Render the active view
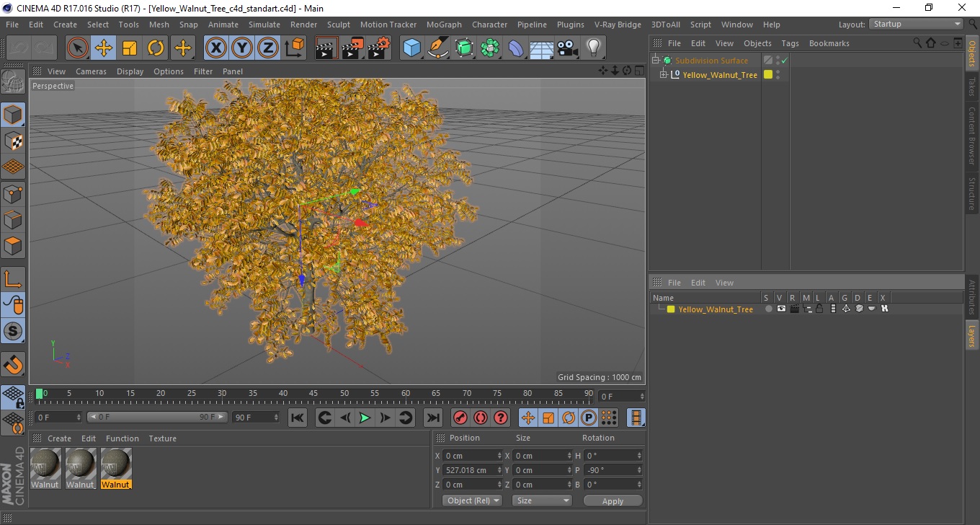 click(327, 48)
